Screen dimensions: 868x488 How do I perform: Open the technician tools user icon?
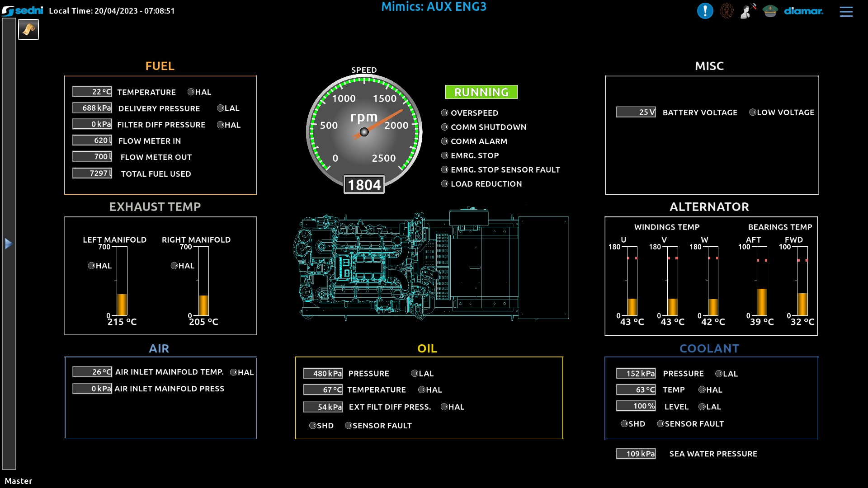click(748, 11)
